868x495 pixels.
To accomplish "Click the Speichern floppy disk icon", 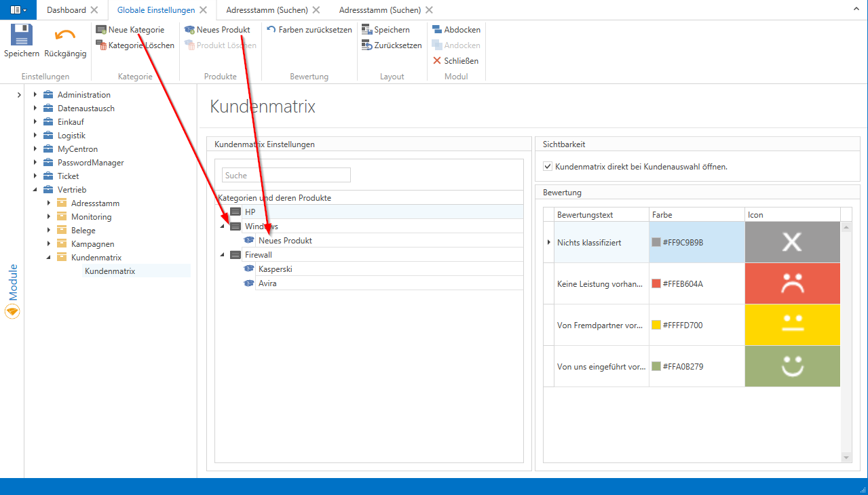I will [22, 36].
